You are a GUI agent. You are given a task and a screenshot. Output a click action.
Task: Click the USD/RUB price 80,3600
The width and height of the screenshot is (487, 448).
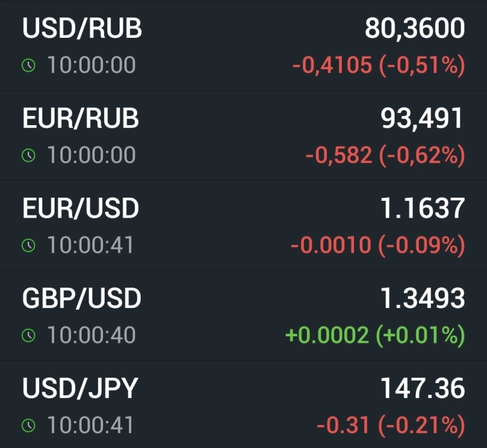[x=414, y=29]
